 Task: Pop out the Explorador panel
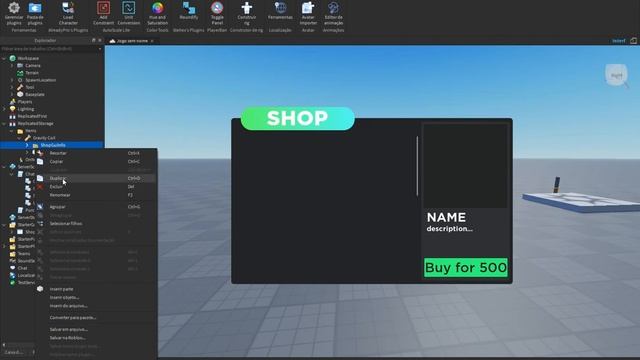click(93, 40)
